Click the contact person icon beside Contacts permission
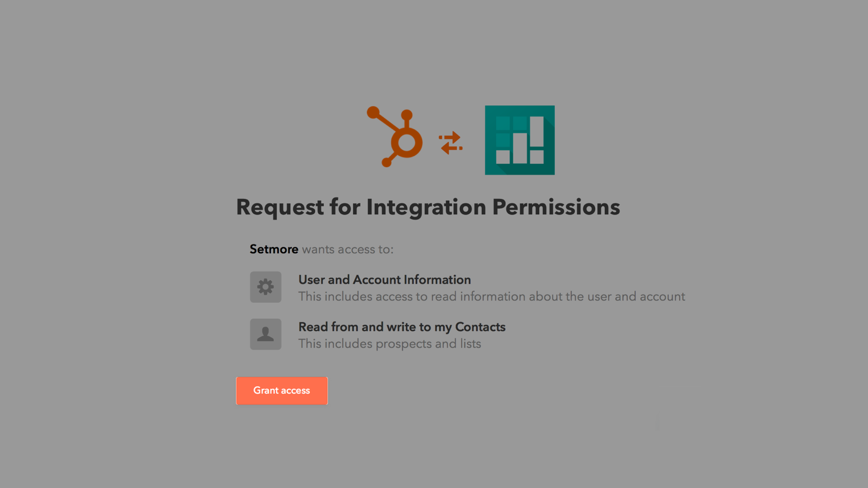 click(265, 334)
